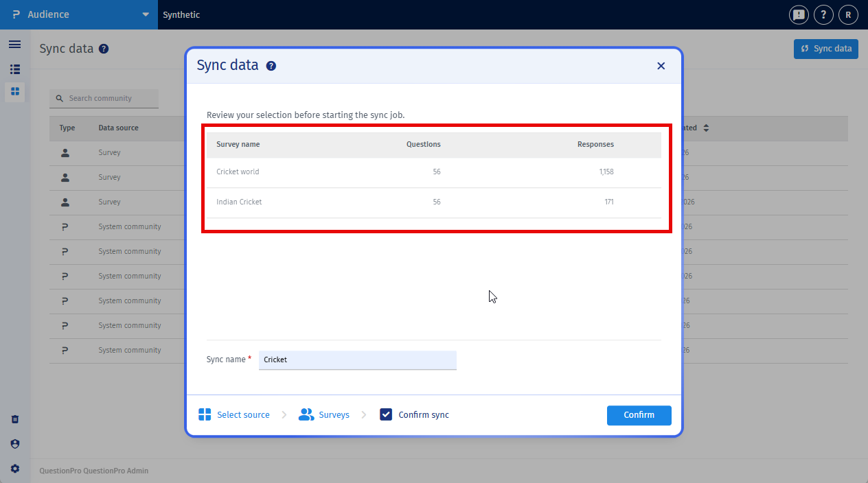
Task: Click help icon beside page Sync data heading
Action: pos(104,49)
